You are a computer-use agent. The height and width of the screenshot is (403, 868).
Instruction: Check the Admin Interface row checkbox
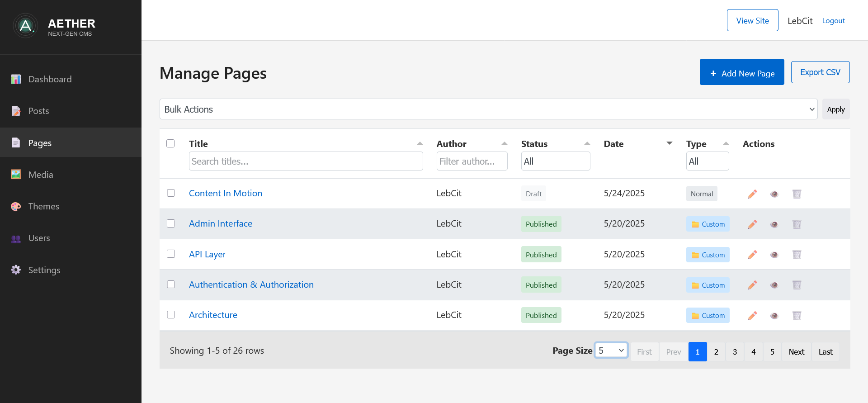[x=171, y=223]
